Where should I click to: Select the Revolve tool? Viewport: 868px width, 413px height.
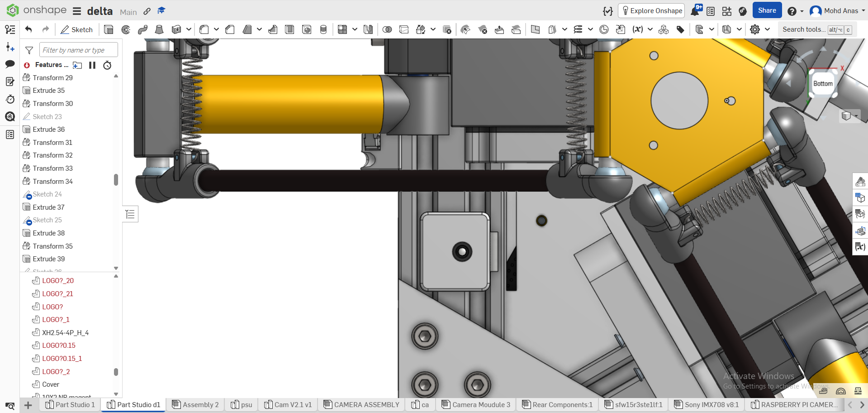(x=126, y=29)
